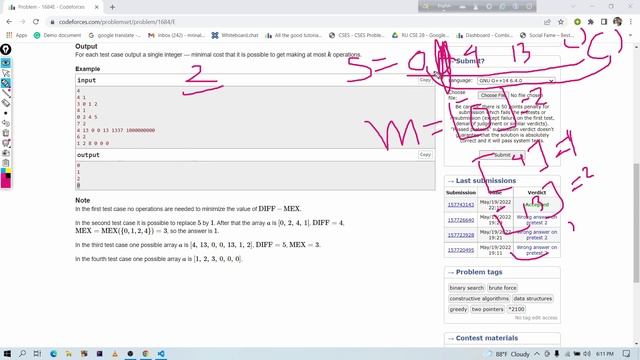640x360 pixels.
Task: Bookmark this page with the star icon
Action: click(561, 22)
